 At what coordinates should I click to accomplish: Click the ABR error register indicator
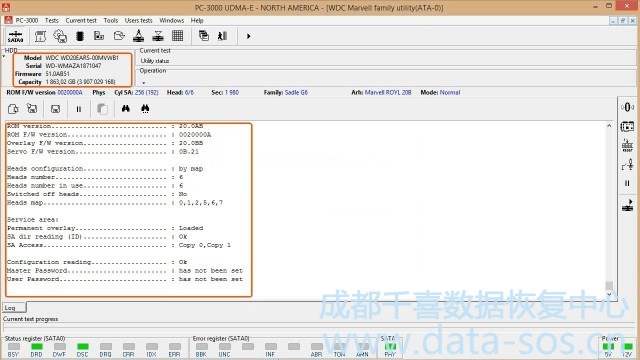tap(316, 347)
